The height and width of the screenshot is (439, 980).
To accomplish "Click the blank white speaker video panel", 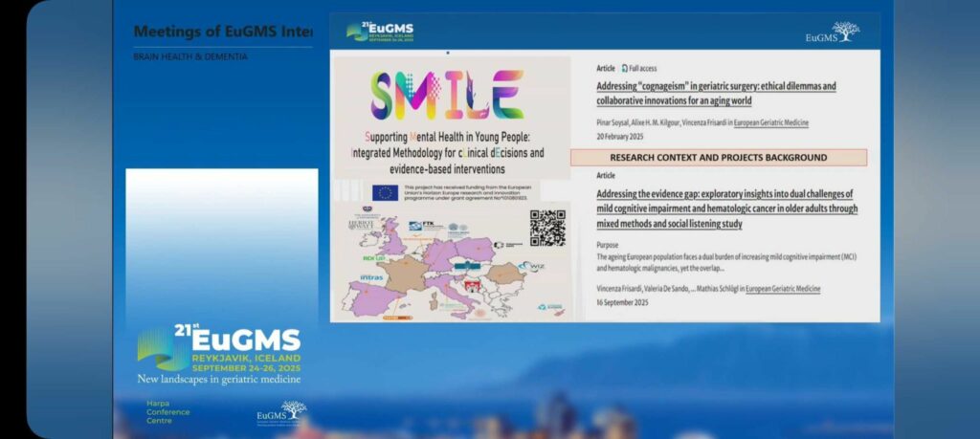I will (221, 244).
